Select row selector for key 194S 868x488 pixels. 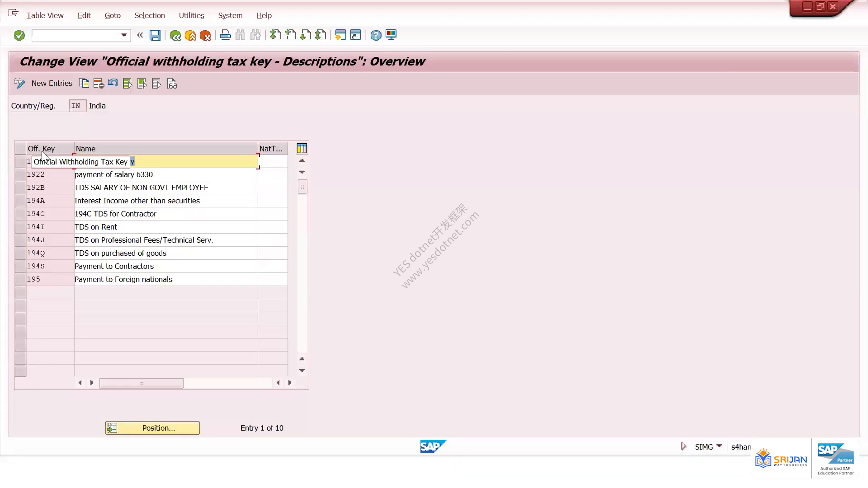point(20,266)
